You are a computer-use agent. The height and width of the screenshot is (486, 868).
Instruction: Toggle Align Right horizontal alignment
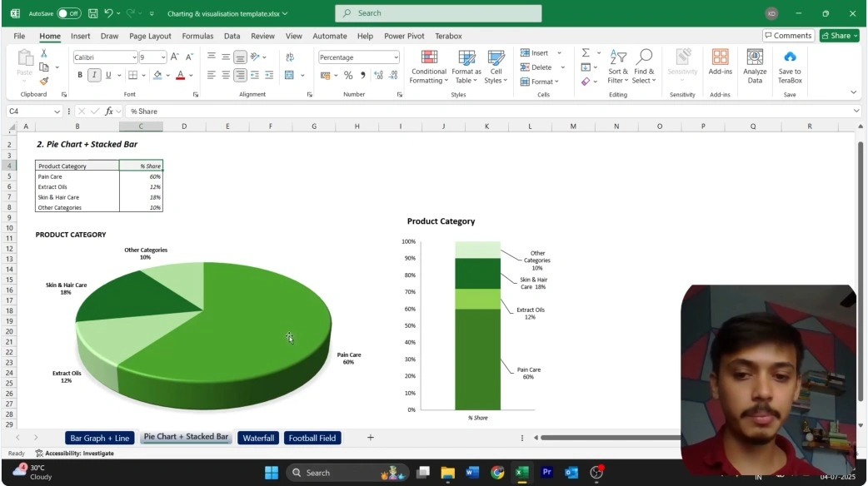pyautogui.click(x=240, y=75)
